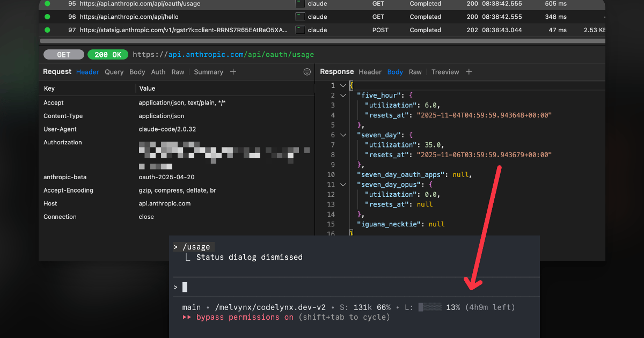Click the GET method badge in the detail bar
The height and width of the screenshot is (338, 644).
coord(63,54)
